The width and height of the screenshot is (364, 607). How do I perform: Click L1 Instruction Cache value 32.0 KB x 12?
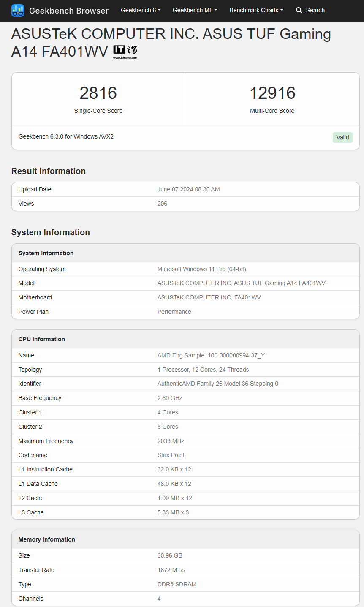click(174, 469)
